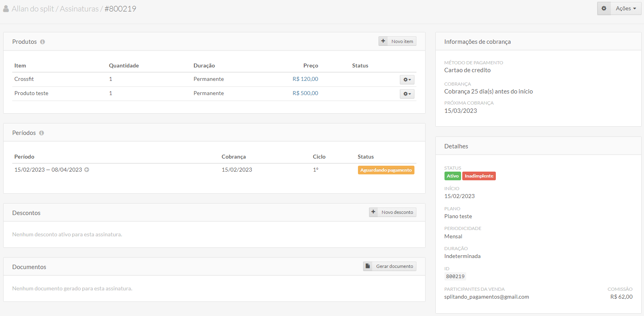Open Allan do split breadcrumb link
This screenshot has height=316, width=644.
tap(33, 9)
